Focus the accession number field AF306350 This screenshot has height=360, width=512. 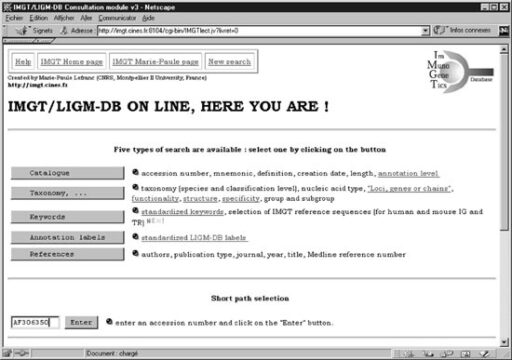pyautogui.click(x=35, y=322)
